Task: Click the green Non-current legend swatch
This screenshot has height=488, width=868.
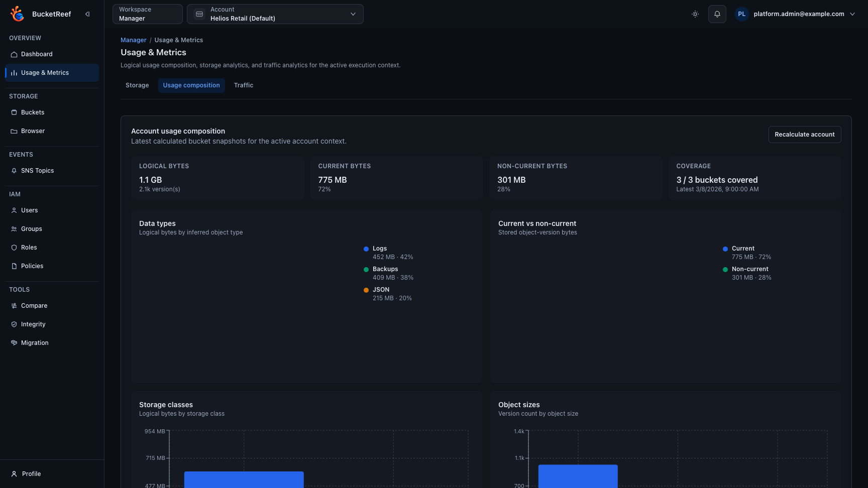Action: coord(725,270)
